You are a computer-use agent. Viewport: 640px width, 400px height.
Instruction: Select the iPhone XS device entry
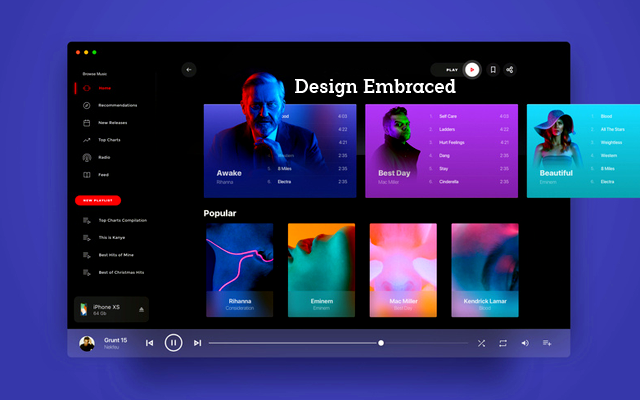click(111, 309)
